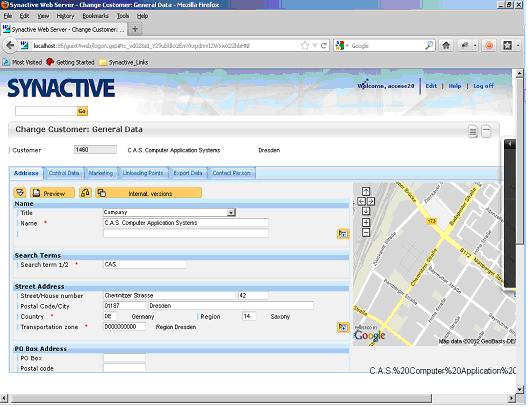Screen dimensions: 528x407
Task: Open the Synactive_Links bookmark folder
Action: click(x=124, y=62)
